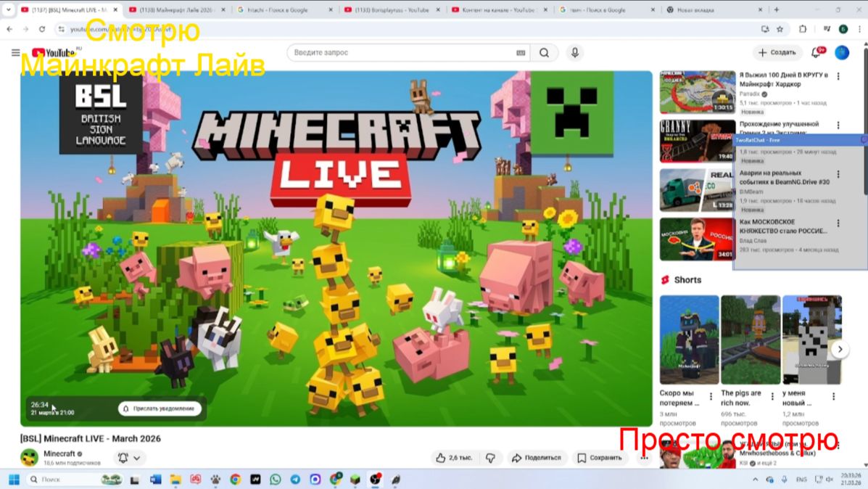Open Chrome profile icon in toolbar
The height and width of the screenshot is (489, 868).
pos(843,29)
